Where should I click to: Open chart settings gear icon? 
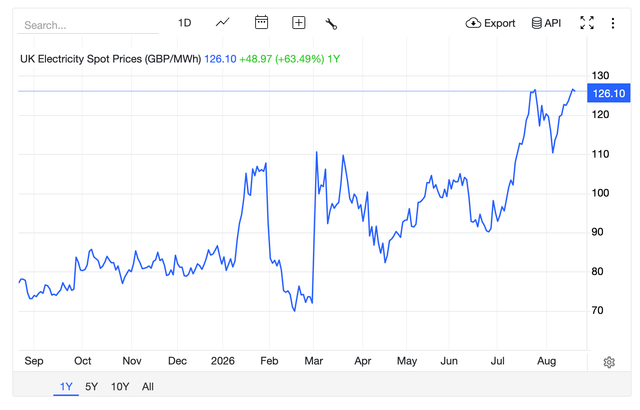pos(609,362)
